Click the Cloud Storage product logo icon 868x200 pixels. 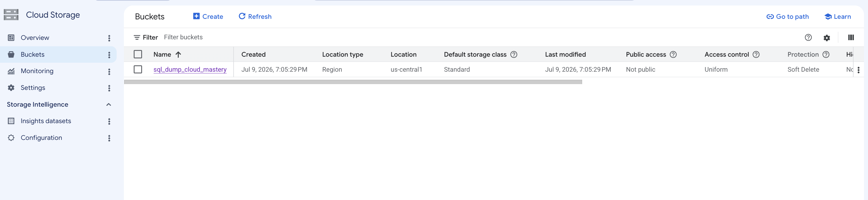pyautogui.click(x=11, y=15)
